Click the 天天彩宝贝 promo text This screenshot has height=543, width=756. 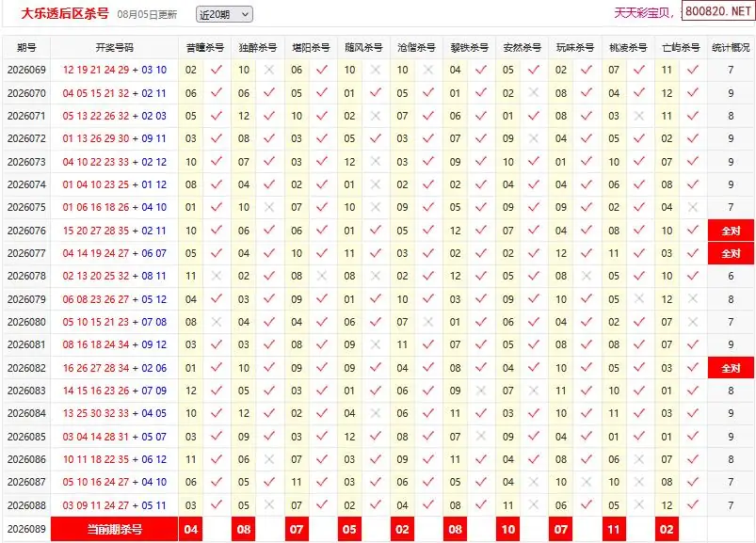point(643,13)
